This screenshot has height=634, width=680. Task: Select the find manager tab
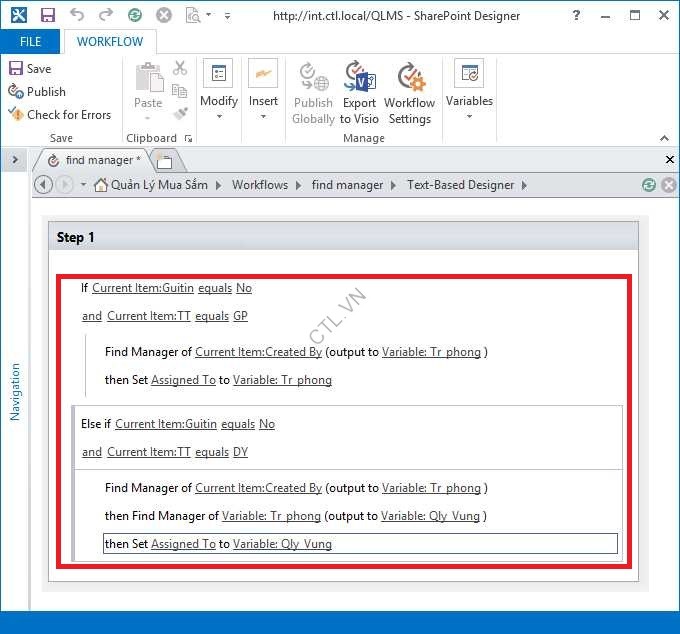click(98, 160)
